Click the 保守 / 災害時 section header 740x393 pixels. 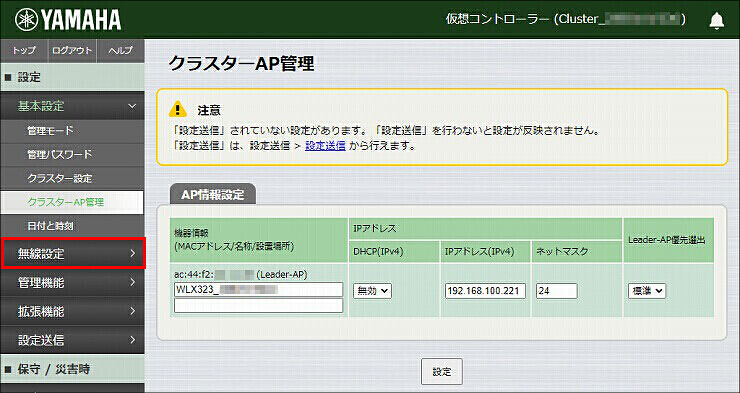coord(72,368)
